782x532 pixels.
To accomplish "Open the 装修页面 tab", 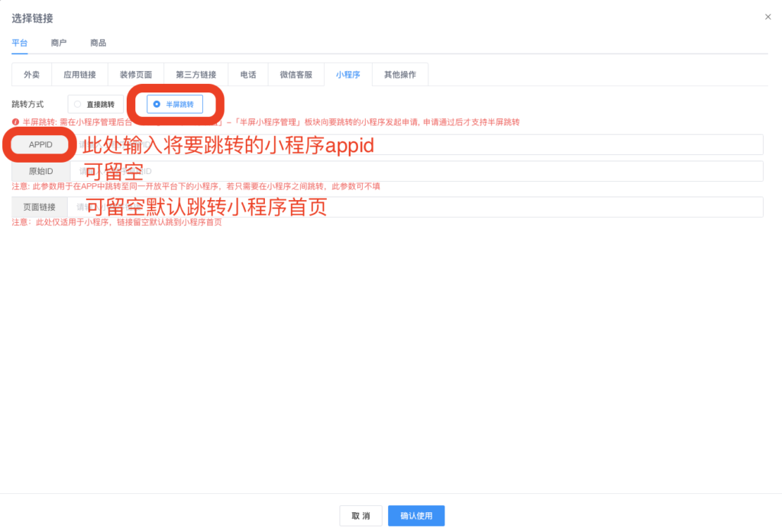I will (134, 74).
